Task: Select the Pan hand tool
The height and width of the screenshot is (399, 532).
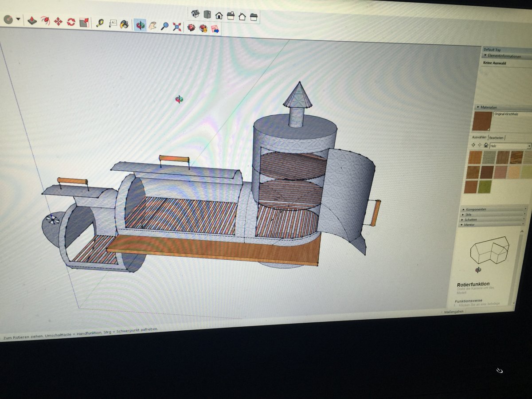Action: [x=153, y=25]
